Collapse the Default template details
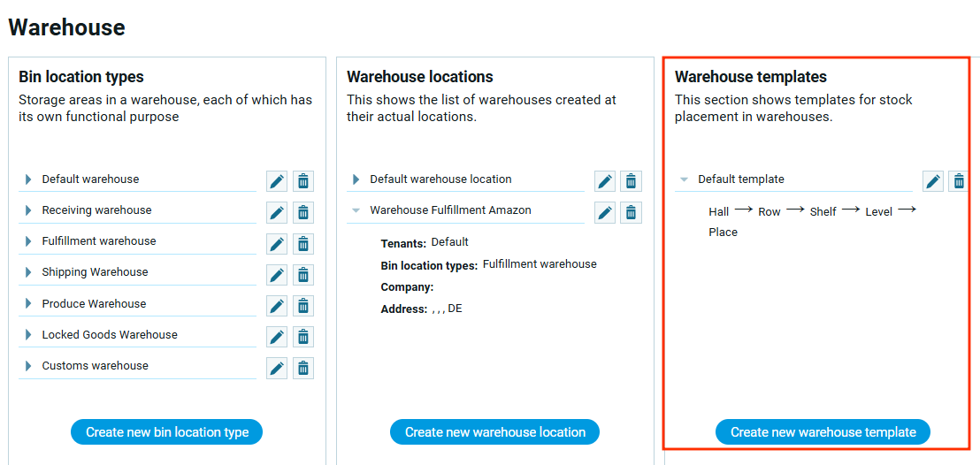Image resolution: width=980 pixels, height=465 pixels. click(x=684, y=179)
